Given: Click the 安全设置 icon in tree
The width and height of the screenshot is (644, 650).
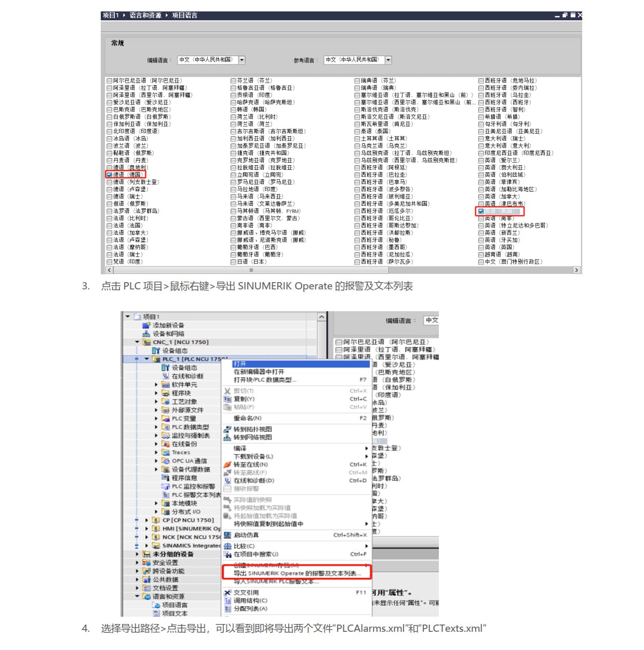Looking at the screenshot, I should point(147,563).
